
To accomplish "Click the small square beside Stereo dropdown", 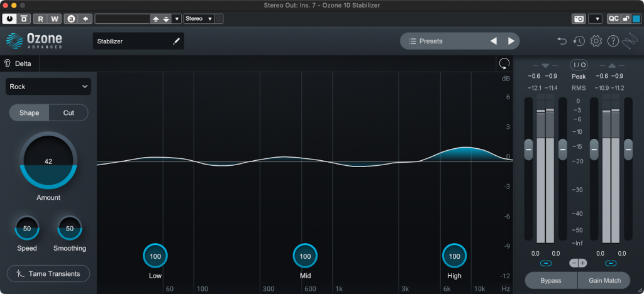I will pos(219,18).
